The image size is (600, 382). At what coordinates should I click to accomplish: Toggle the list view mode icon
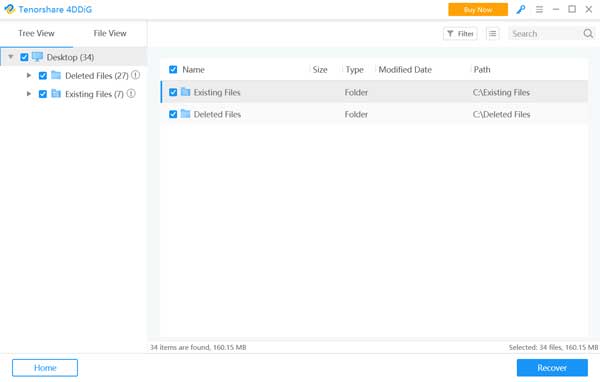492,34
